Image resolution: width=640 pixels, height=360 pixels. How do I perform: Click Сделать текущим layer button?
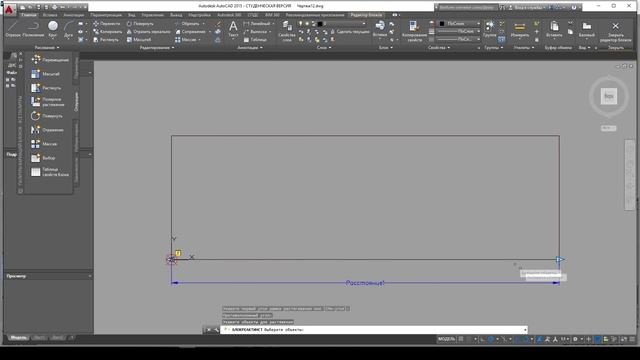pyautogui.click(x=349, y=31)
